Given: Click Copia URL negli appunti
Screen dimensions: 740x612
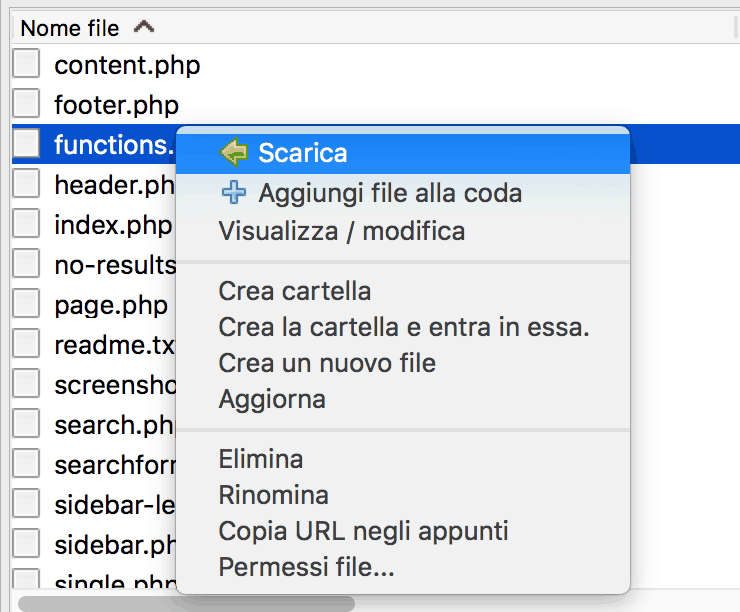Looking at the screenshot, I should click(363, 530).
